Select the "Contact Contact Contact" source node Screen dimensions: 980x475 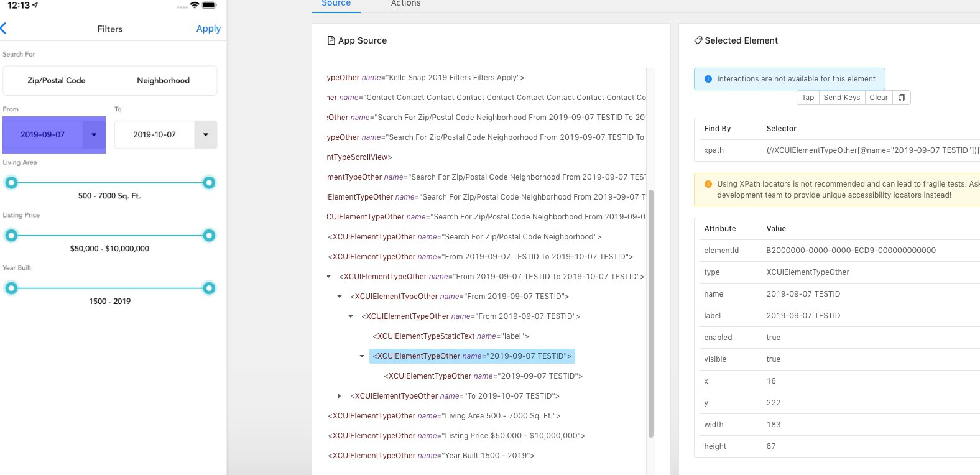(486, 98)
